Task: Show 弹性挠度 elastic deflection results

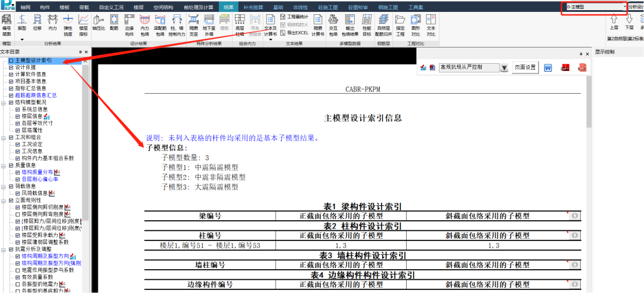Action: 68,25
